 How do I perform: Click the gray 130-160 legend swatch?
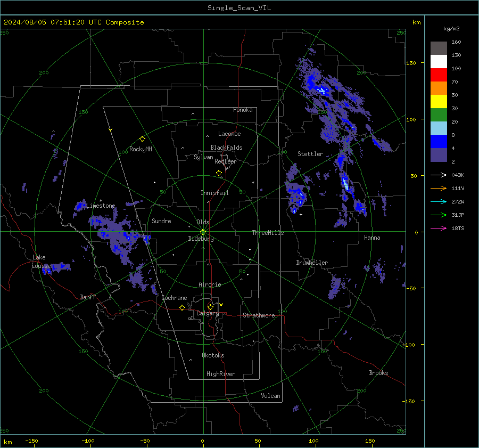click(439, 48)
